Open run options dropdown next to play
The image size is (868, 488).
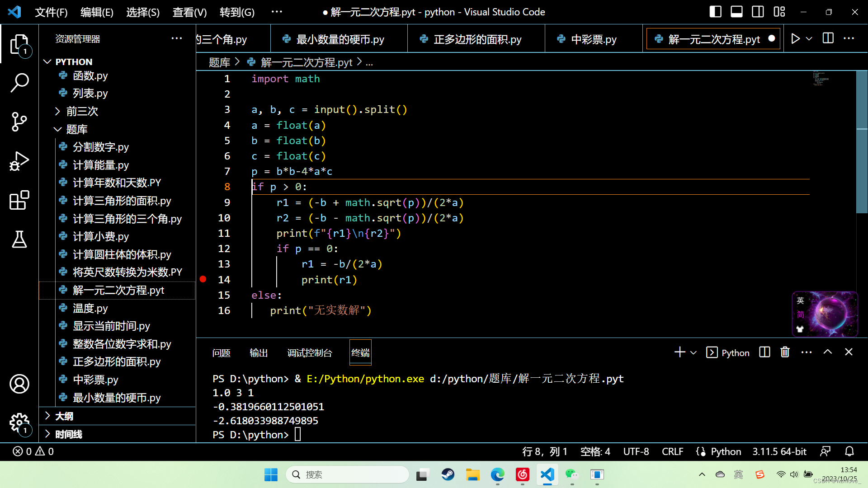click(x=809, y=39)
